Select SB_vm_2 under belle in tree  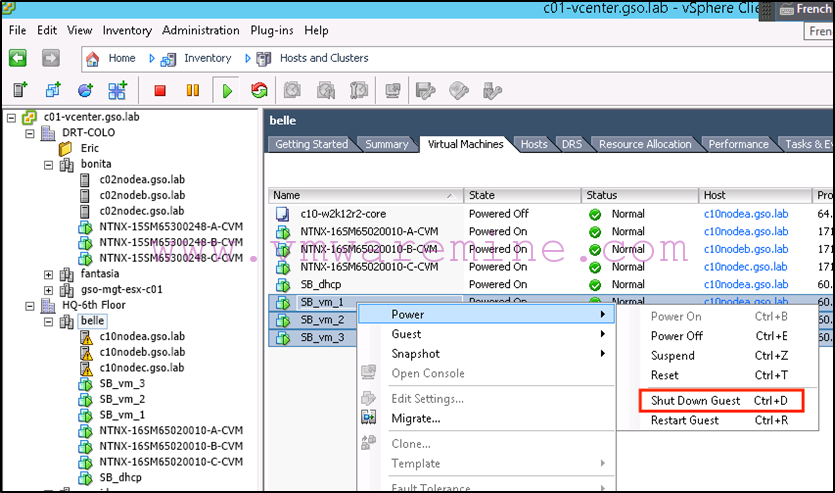[122, 399]
